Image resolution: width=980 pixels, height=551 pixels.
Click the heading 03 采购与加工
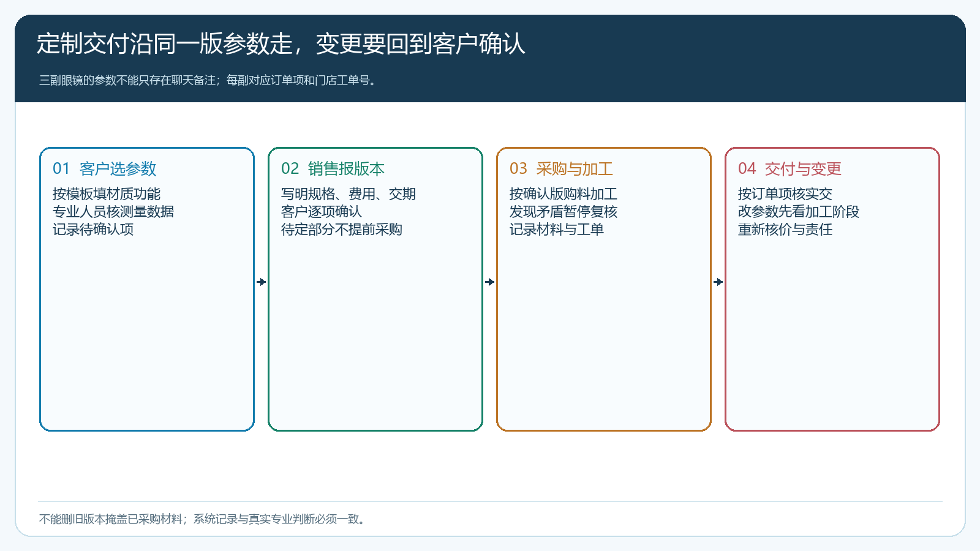coord(562,168)
